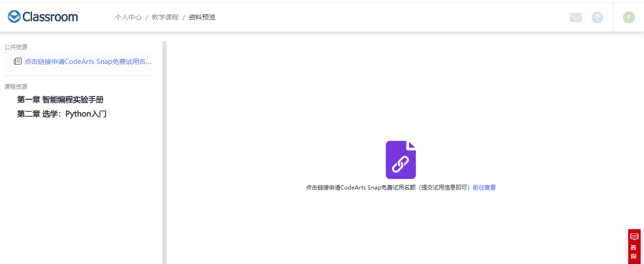The image size is (644, 264).
Task: Open the help question mark icon
Action: click(x=597, y=18)
